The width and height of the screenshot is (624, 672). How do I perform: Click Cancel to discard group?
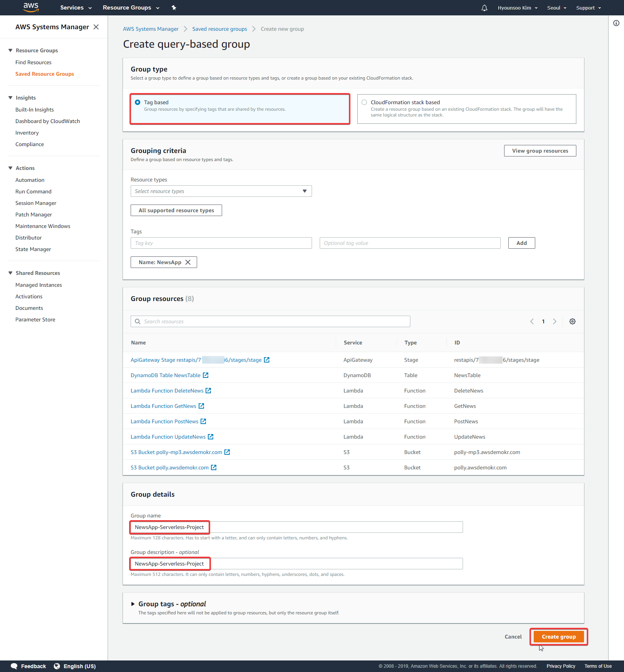tap(513, 637)
